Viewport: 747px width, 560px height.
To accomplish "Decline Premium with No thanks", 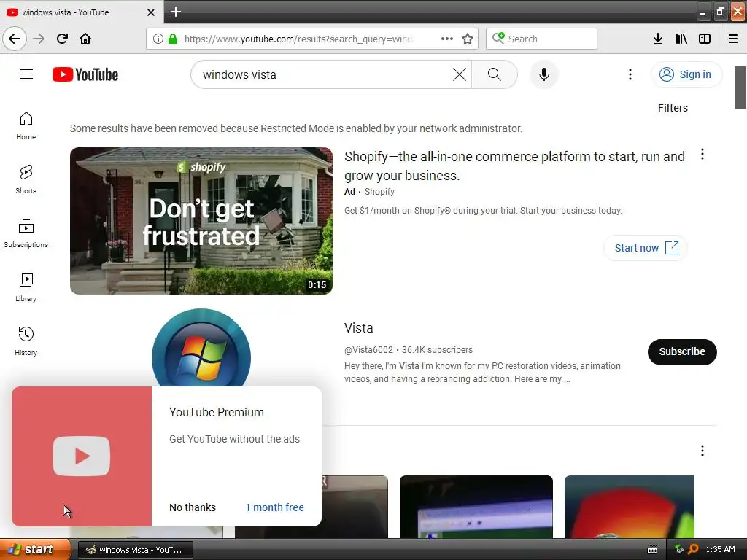I will pyautogui.click(x=193, y=507).
